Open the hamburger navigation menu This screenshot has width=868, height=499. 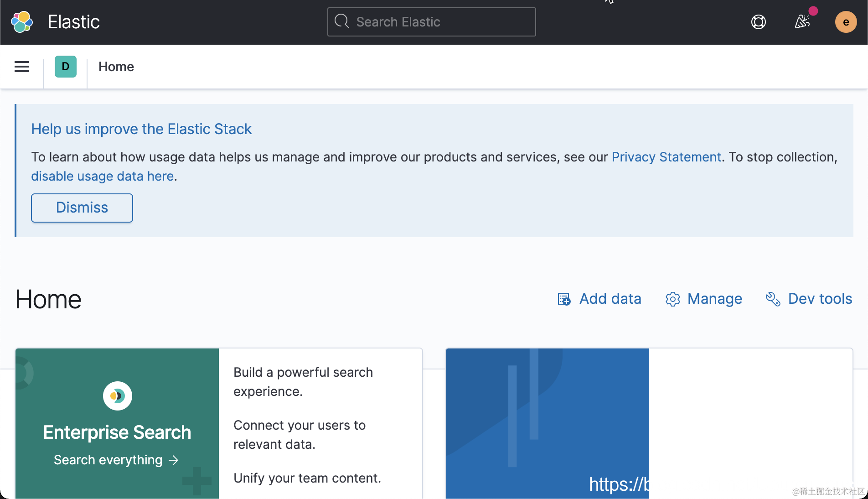[x=22, y=67]
